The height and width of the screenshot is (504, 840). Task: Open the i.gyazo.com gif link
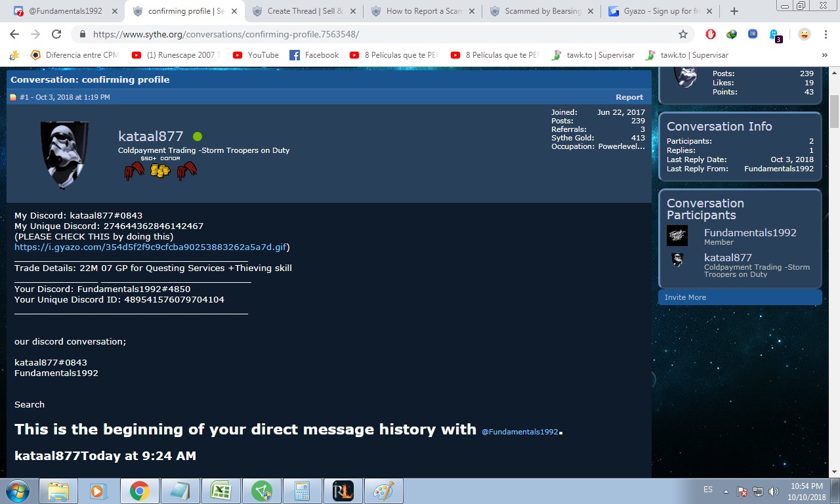pos(150,247)
